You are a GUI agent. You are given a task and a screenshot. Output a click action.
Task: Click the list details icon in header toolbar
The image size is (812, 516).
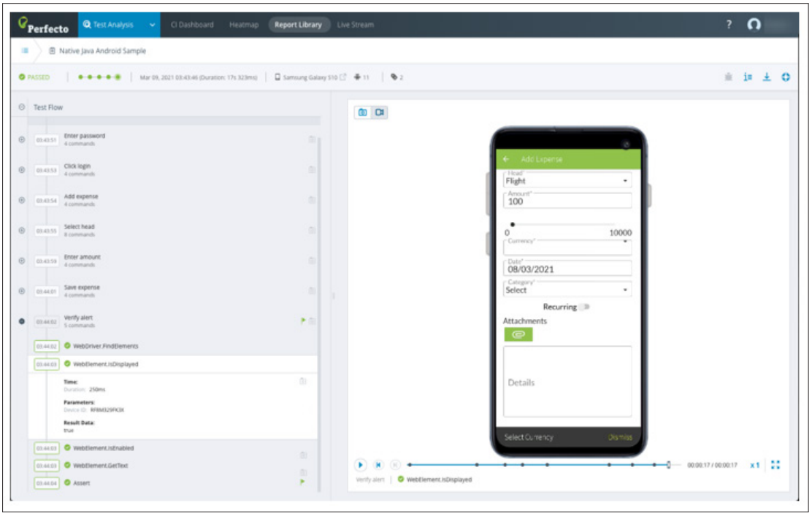748,77
